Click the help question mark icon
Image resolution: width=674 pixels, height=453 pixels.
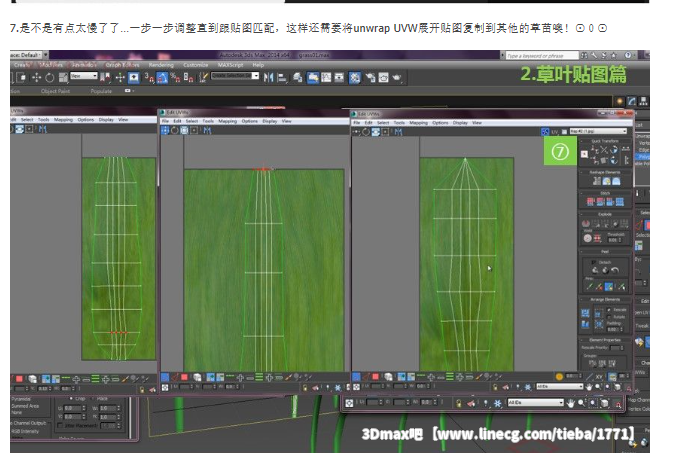coord(628,55)
